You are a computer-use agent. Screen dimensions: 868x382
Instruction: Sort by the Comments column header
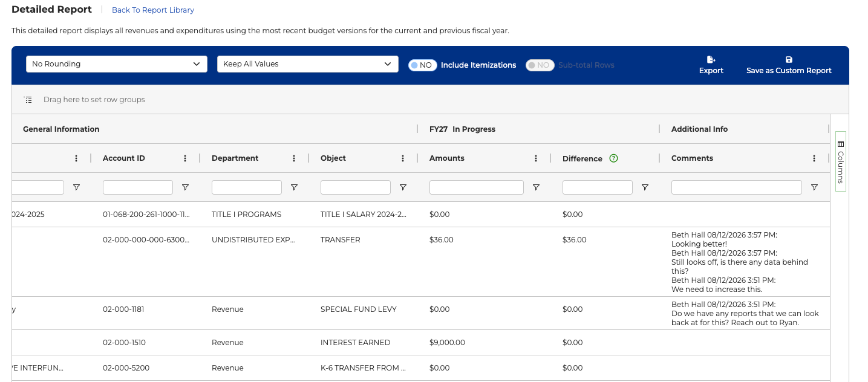pos(693,158)
